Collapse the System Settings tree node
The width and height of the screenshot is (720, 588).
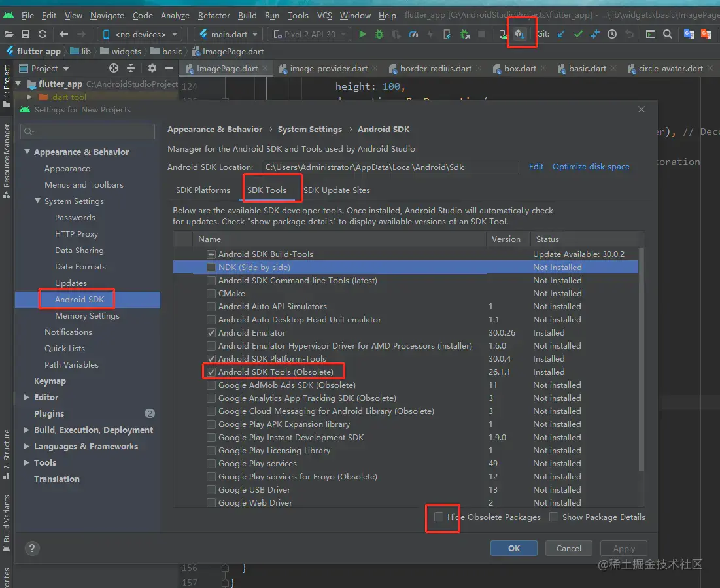pos(38,201)
